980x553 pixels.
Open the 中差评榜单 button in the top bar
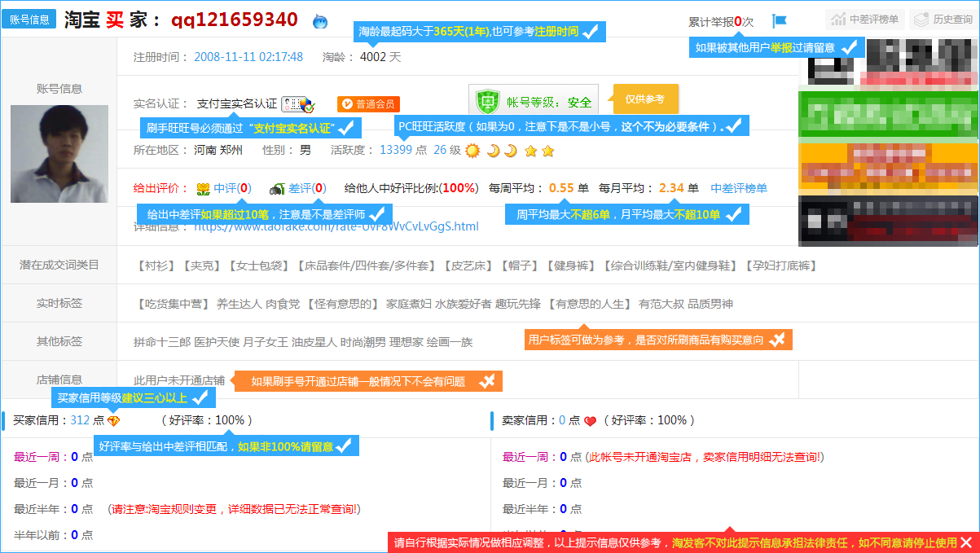point(864,20)
